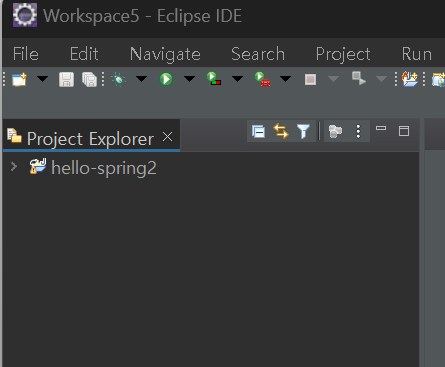Viewport: 445px width, 367px height.
Task: Click the Run External Tools icon
Action: coord(262,79)
